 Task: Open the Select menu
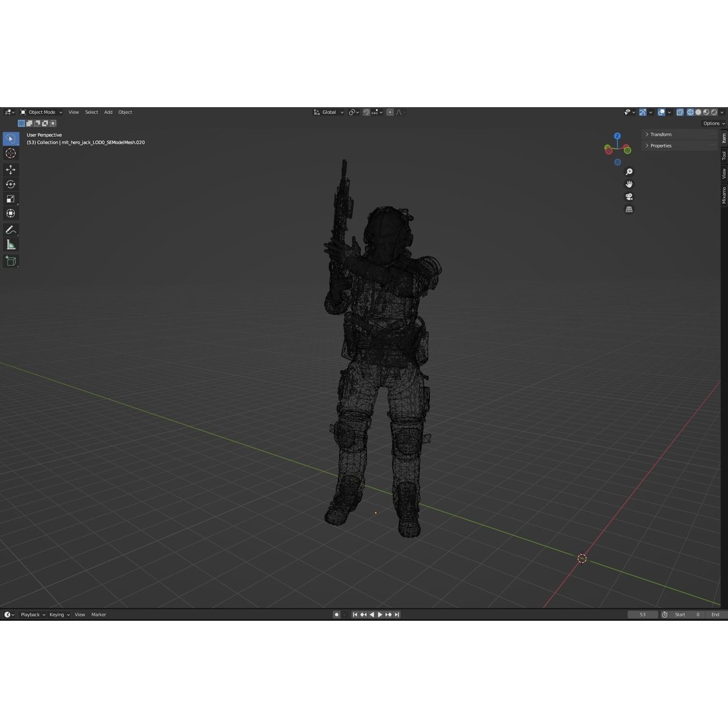pos(92,113)
